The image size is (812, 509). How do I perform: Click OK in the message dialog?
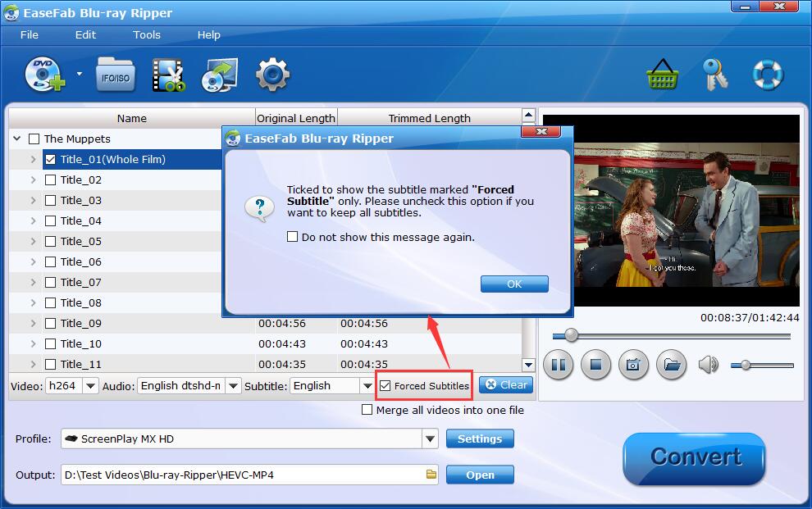514,284
